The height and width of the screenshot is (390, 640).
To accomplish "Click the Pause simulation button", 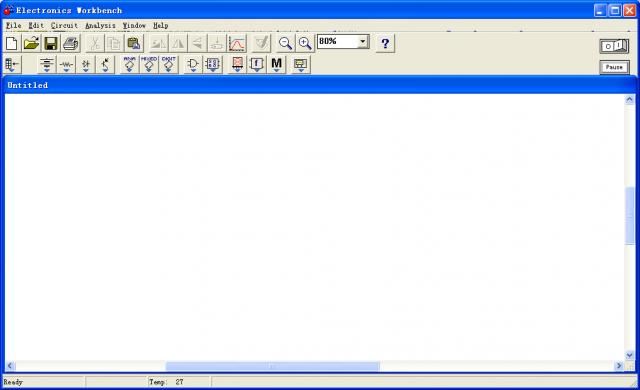I will coord(614,67).
